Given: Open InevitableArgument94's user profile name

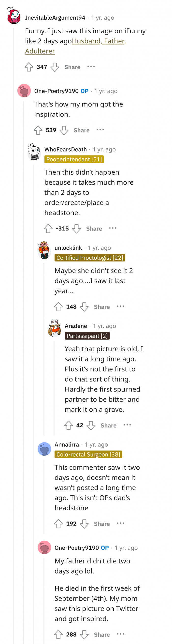Looking at the screenshot, I should [55, 18].
